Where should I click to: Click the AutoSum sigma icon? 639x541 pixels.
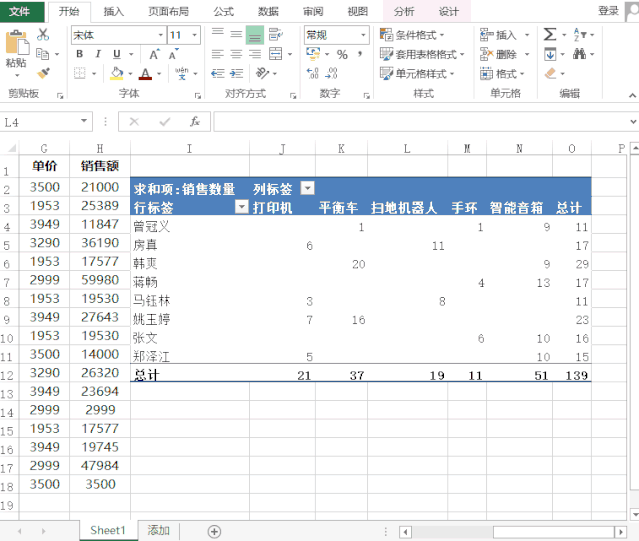pos(550,35)
